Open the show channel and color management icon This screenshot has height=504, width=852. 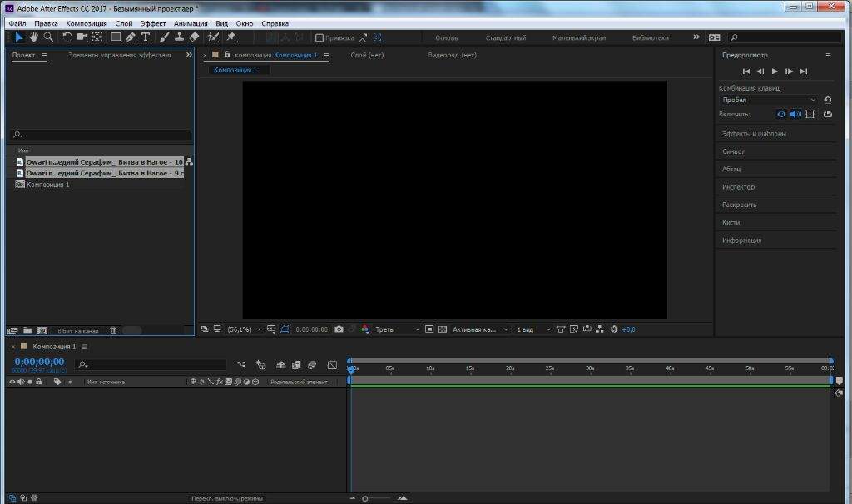point(364,329)
